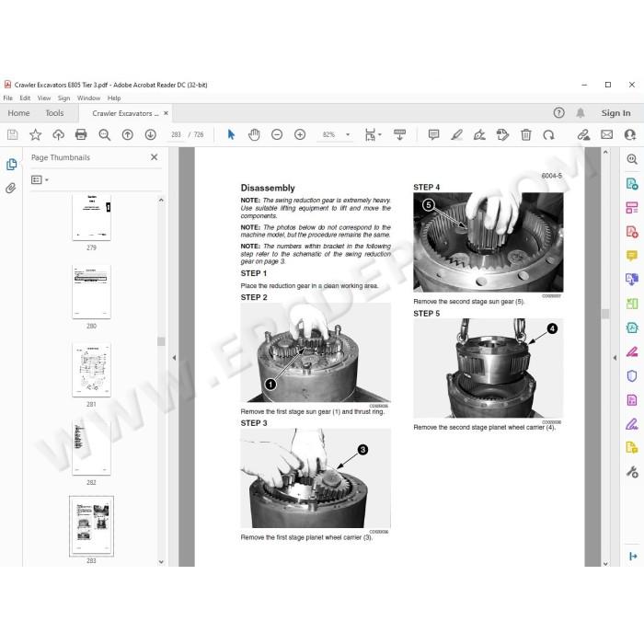Select page 283 thumbnail
This screenshot has width=644, height=644.
92,526
